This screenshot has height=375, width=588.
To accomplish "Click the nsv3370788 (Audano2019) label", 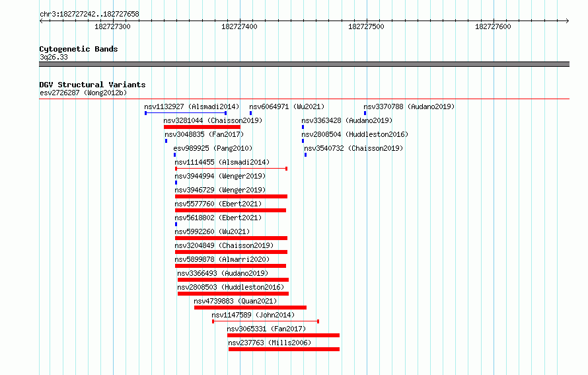I will 409,106.
